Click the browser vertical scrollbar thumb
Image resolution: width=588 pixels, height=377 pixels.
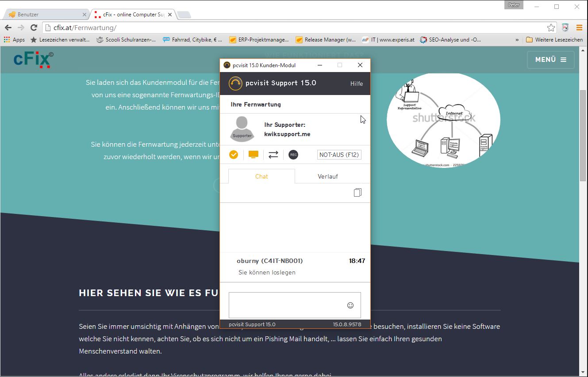point(583,135)
